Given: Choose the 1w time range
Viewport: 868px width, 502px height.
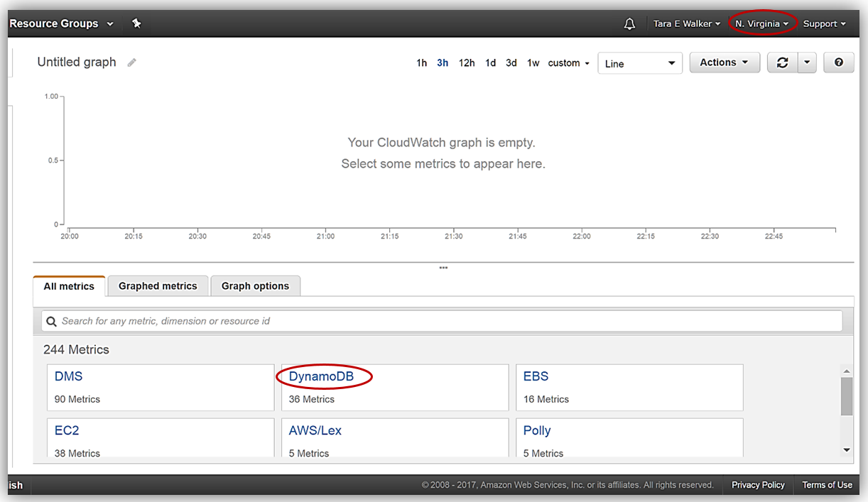Looking at the screenshot, I should tap(533, 63).
